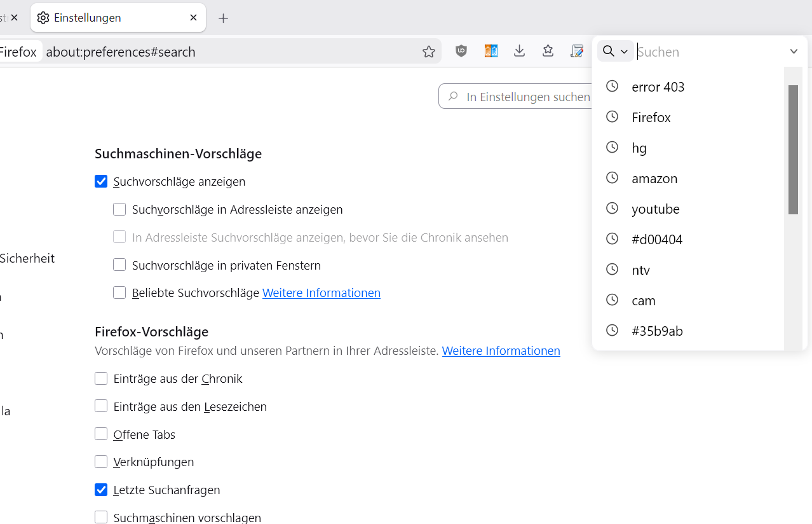812x524 pixels.
Task: Close the Einstellungen tab
Action: pyautogui.click(x=194, y=18)
